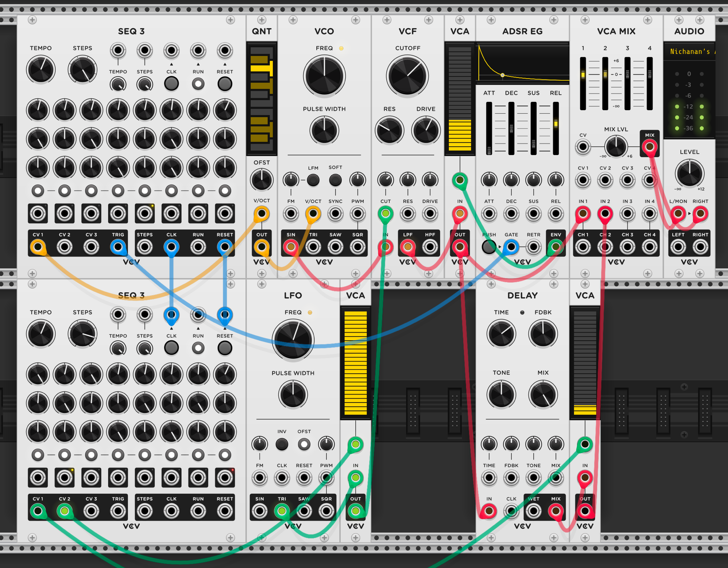Viewport: 728px width, 568px height.
Task: Toggle first step gate in bottom SEQ 3
Action: pyautogui.click(x=38, y=454)
